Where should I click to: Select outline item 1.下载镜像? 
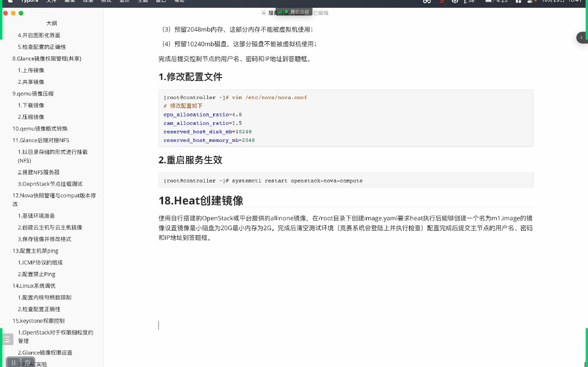[31, 105]
